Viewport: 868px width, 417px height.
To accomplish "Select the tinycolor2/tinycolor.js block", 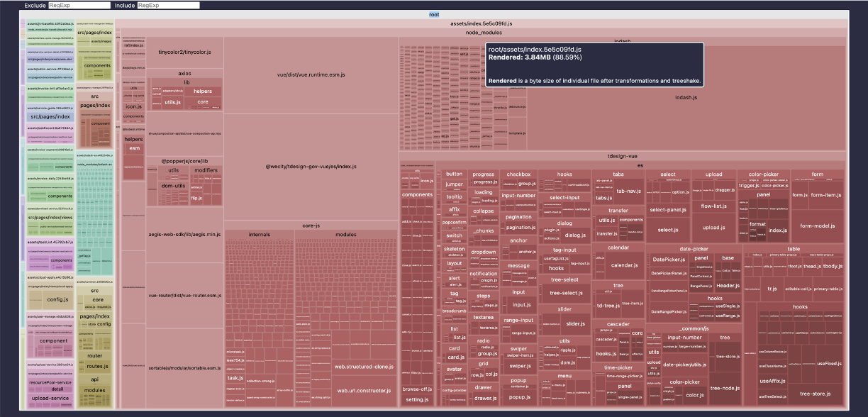I will coord(184,52).
